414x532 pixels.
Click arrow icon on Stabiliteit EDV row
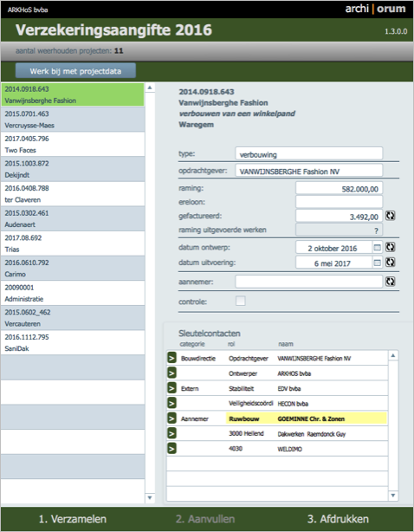click(x=171, y=388)
